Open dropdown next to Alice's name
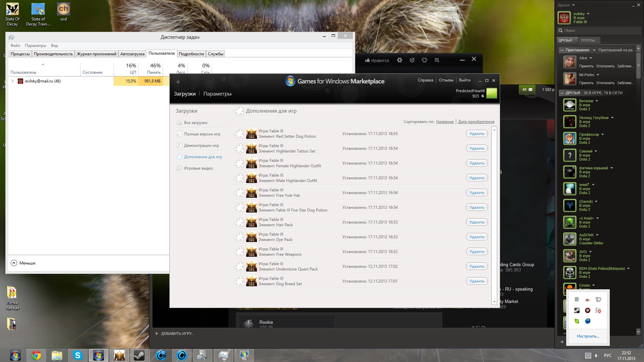This screenshot has width=644, height=362. click(x=591, y=58)
